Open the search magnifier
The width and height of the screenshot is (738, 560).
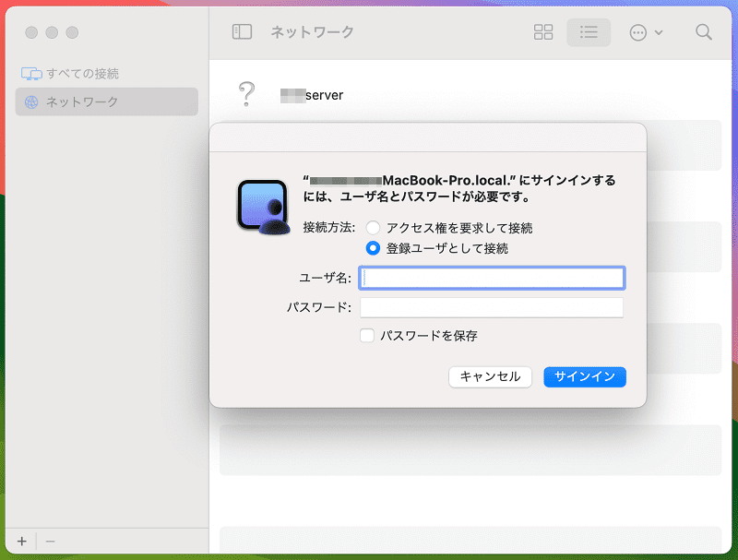704,32
